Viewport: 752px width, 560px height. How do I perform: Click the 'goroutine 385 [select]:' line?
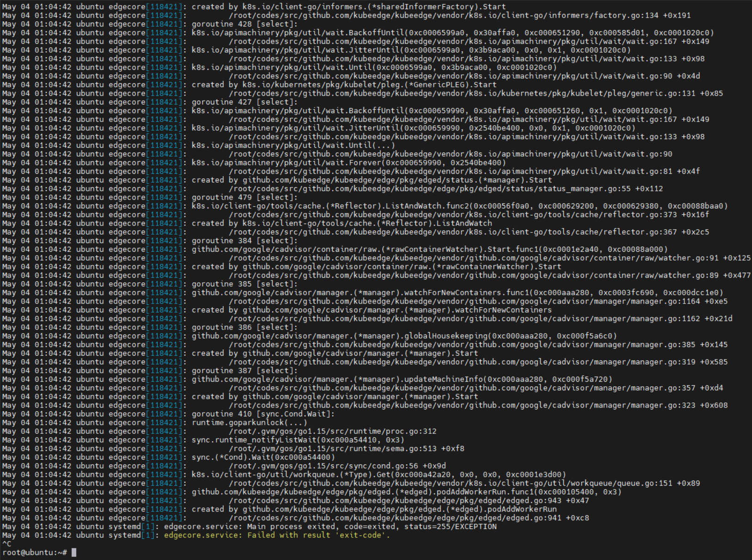point(150,284)
